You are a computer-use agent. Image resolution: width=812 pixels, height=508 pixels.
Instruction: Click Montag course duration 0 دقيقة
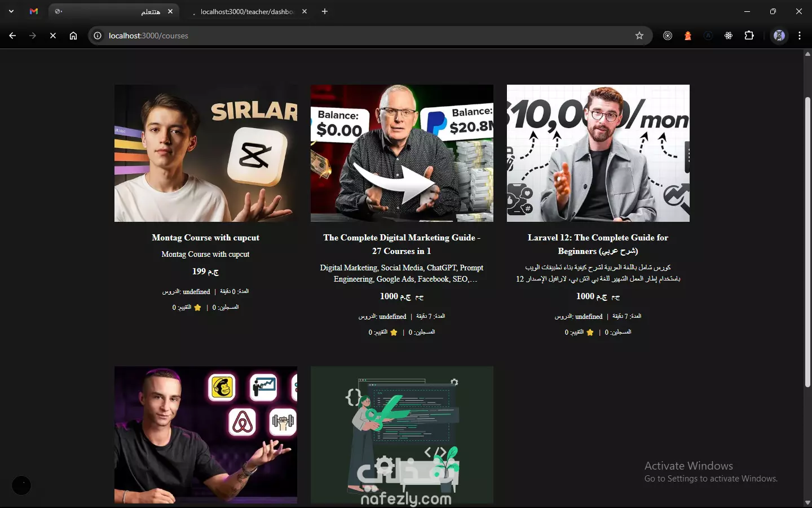click(234, 292)
